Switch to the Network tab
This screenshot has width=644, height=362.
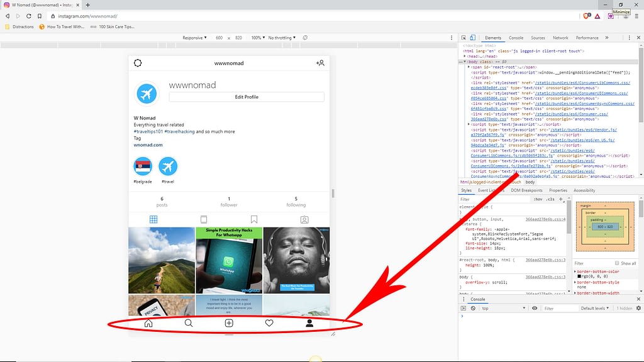(x=560, y=38)
